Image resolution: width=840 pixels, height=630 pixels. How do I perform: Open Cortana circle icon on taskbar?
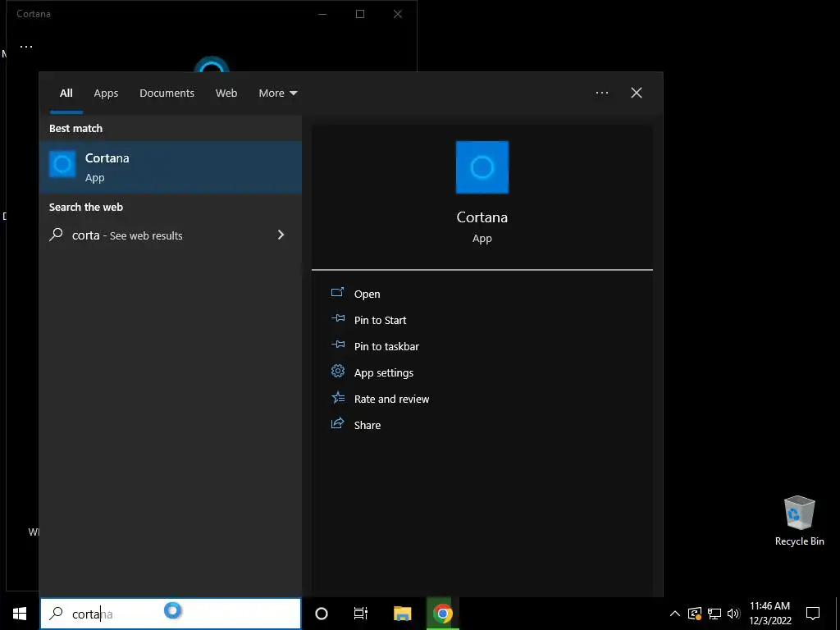pyautogui.click(x=321, y=614)
